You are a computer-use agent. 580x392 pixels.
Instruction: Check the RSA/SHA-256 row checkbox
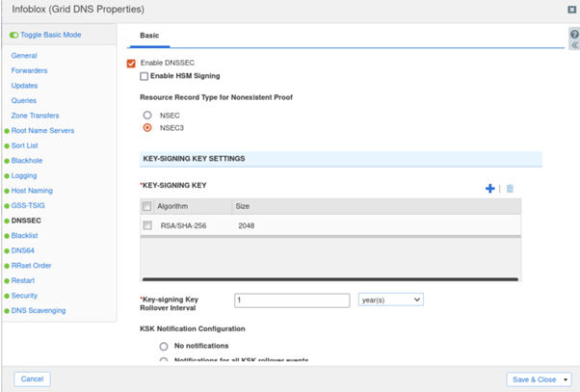(147, 225)
